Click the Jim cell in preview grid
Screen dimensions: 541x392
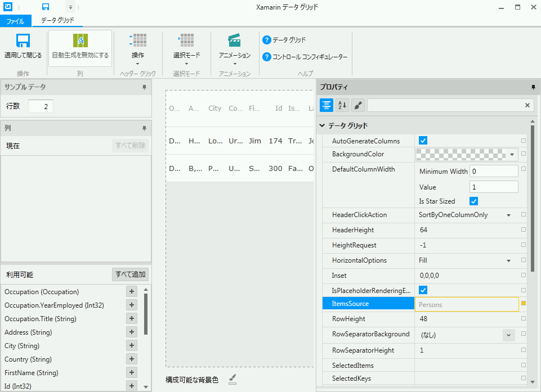[254, 141]
